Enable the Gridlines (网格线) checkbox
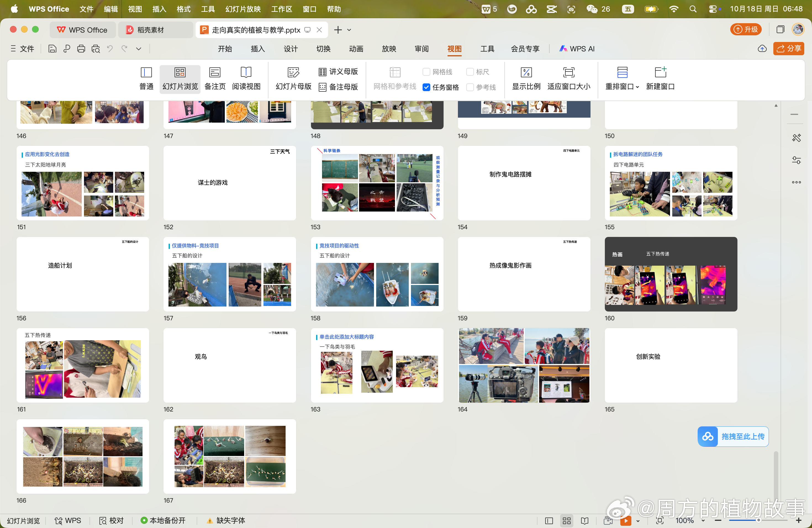The width and height of the screenshot is (812, 528). point(426,72)
